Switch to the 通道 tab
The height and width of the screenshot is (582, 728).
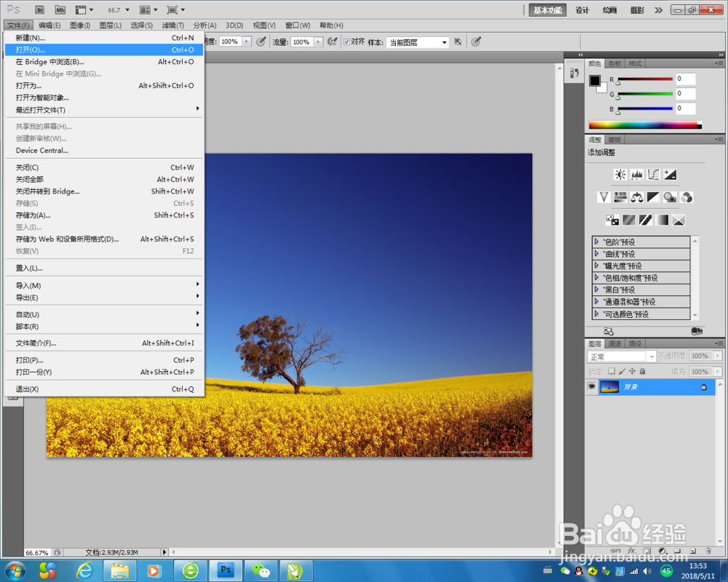614,344
